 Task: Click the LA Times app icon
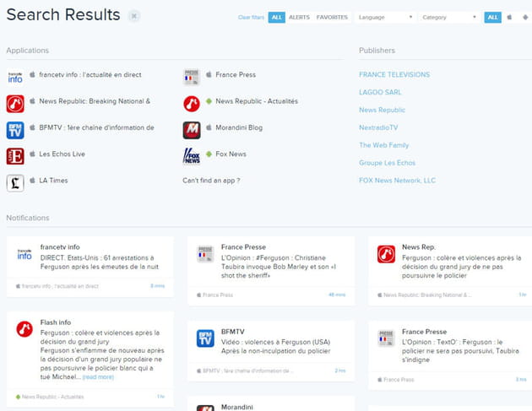pyautogui.click(x=15, y=183)
